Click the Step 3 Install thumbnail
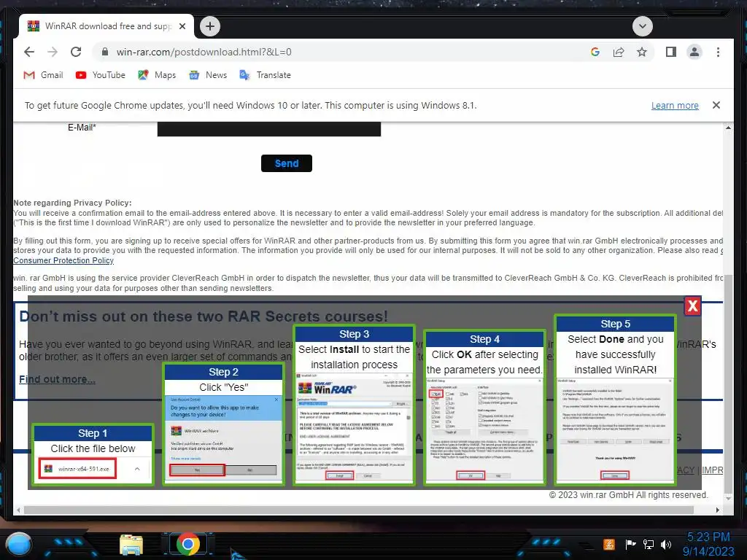This screenshot has height=560, width=747. point(354,405)
